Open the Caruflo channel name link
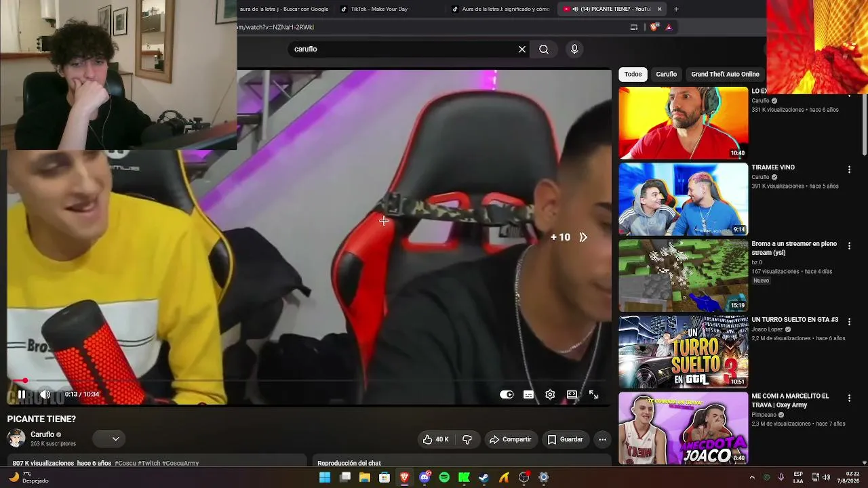Screen dimensions: 868x488 pyautogui.click(x=42, y=434)
